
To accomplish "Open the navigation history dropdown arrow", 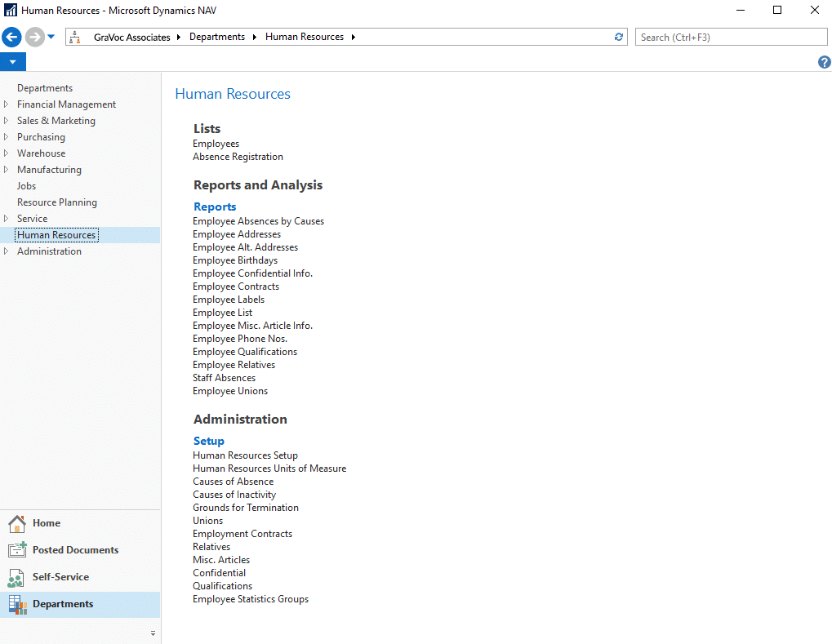I will click(x=51, y=37).
